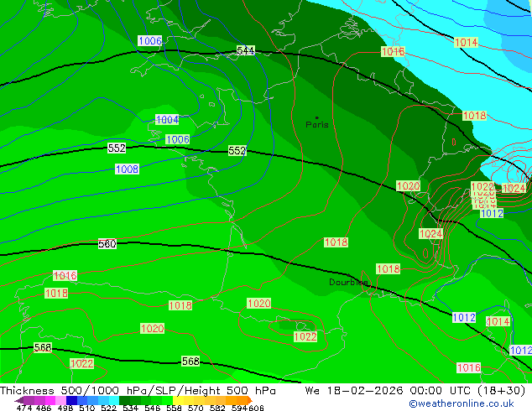Click the We 18-02-2026 00:00 UTC timestamp
The width and height of the screenshot is (532, 411).
pyautogui.click(x=415, y=391)
